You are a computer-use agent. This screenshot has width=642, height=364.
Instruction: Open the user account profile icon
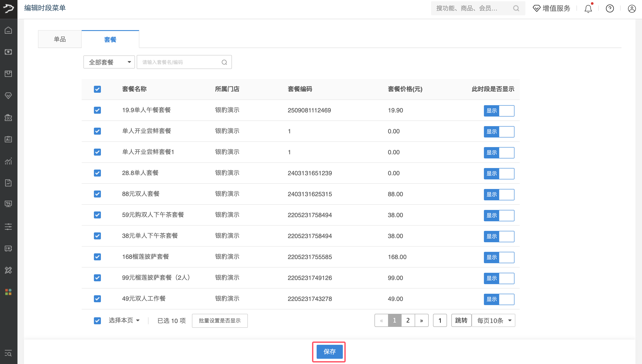tap(632, 9)
